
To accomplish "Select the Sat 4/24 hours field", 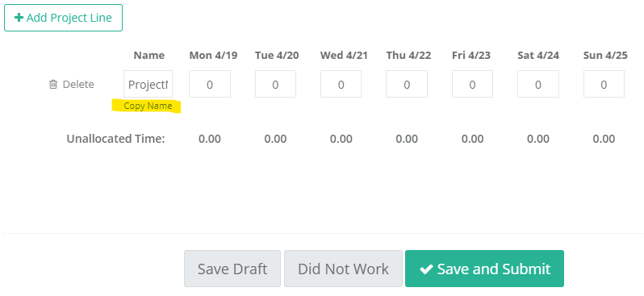I will [x=538, y=84].
